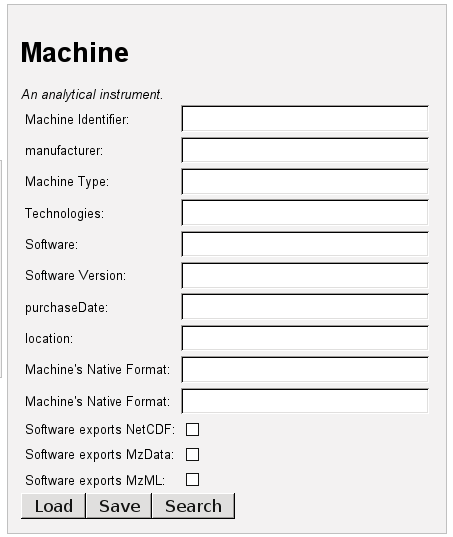Viewport: 453px width, 537px height.
Task: Focus Native Format field directly beneath location field
Action: click(305, 369)
